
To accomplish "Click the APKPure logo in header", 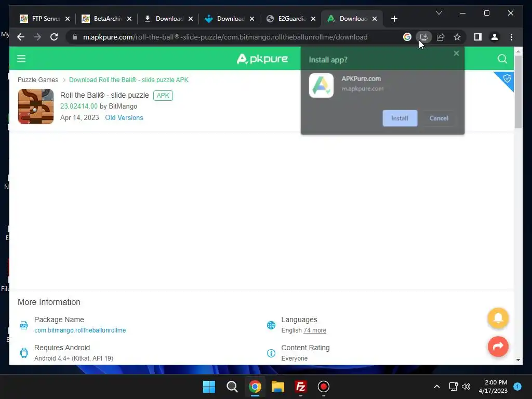I will [262, 59].
